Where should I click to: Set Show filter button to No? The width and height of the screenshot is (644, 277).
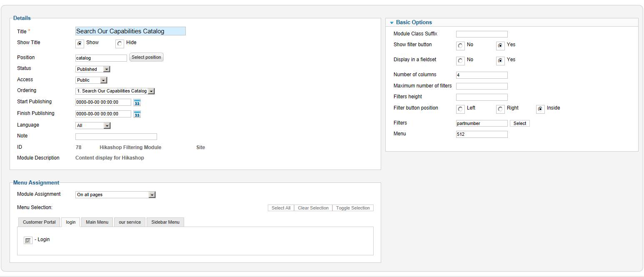coord(460,46)
